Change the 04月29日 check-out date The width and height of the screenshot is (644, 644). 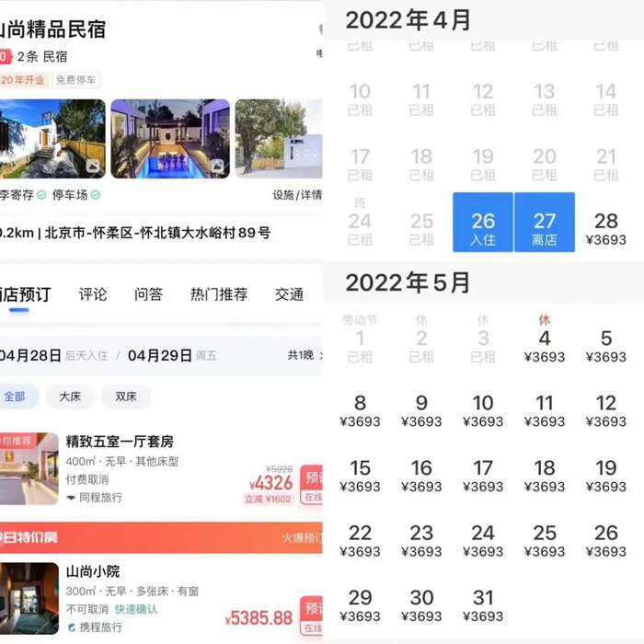coord(160,355)
